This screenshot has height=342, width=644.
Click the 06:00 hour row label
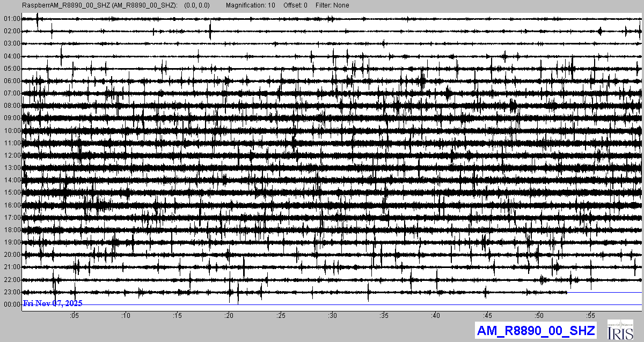pos(11,81)
